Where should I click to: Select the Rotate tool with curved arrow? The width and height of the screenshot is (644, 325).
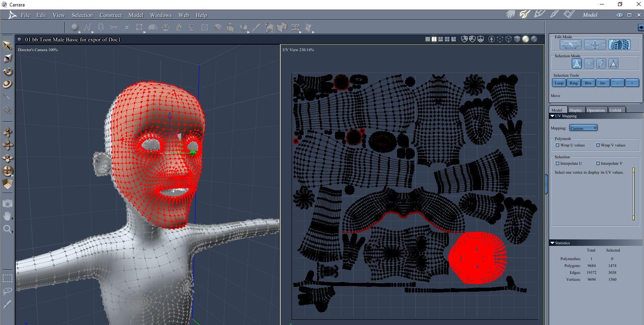(x=7, y=71)
